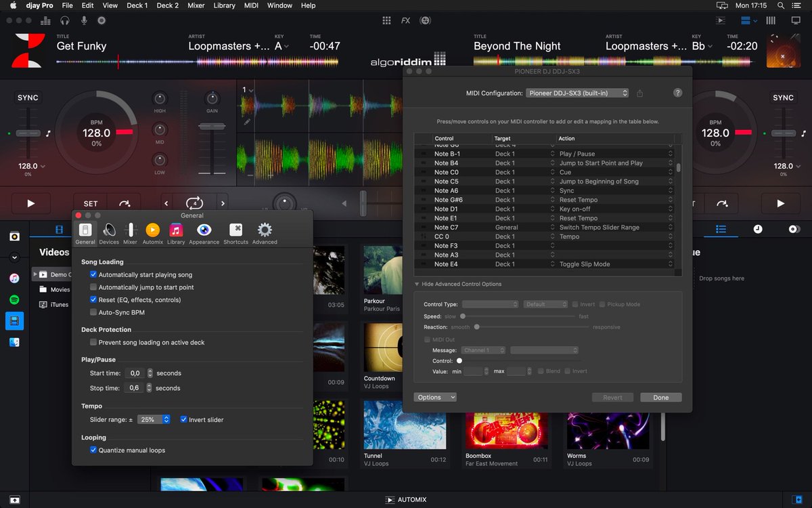
Task: Click the share button beside MIDI Configuration
Action: (639, 93)
